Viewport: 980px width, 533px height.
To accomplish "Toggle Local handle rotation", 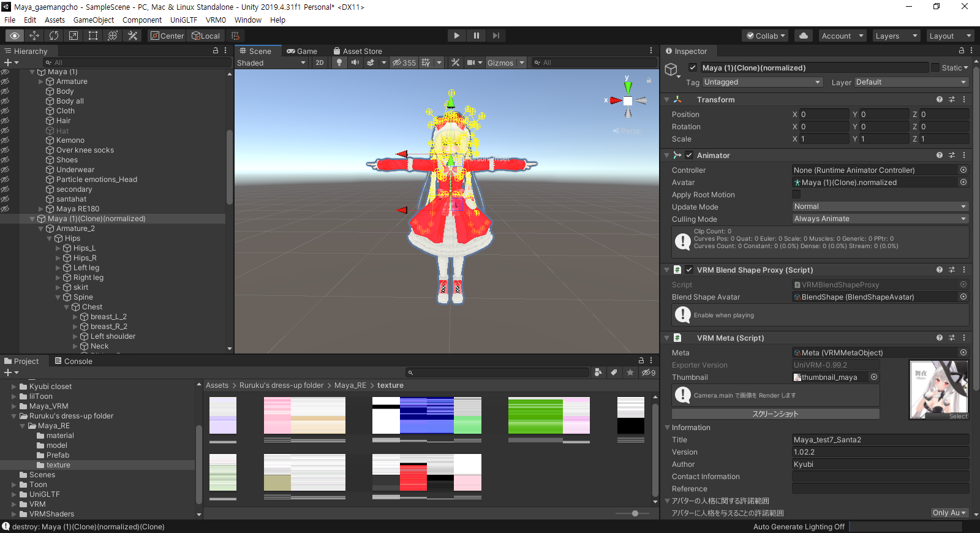I will point(206,36).
